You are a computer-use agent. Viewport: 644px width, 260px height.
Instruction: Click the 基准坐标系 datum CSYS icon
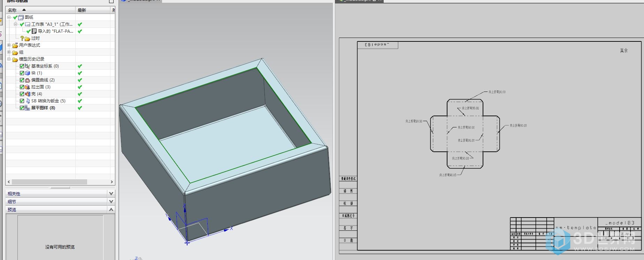tap(28, 66)
